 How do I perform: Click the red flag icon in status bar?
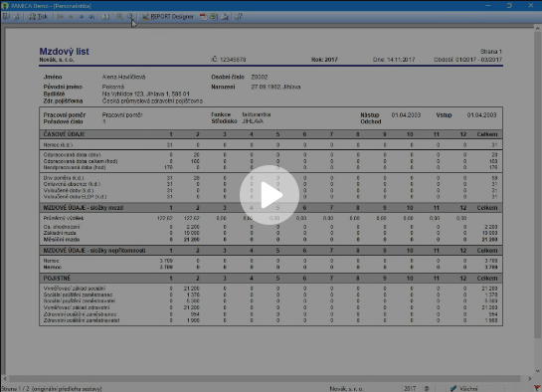coord(537,388)
